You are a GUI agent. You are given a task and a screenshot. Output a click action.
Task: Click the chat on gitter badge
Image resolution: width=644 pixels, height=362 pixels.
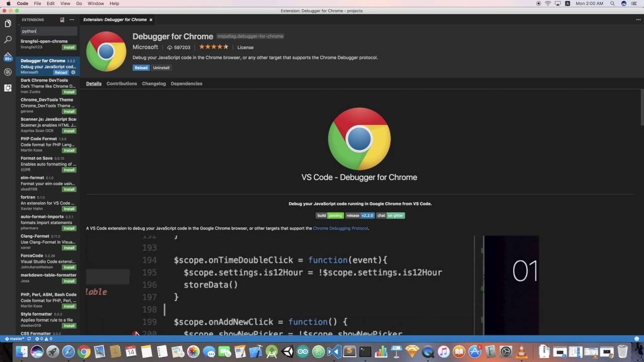(390, 215)
